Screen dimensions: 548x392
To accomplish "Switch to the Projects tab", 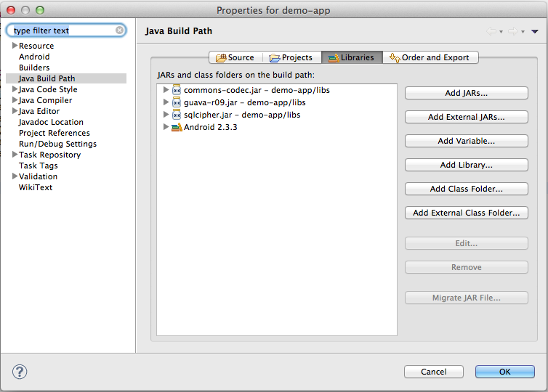I will 291,57.
